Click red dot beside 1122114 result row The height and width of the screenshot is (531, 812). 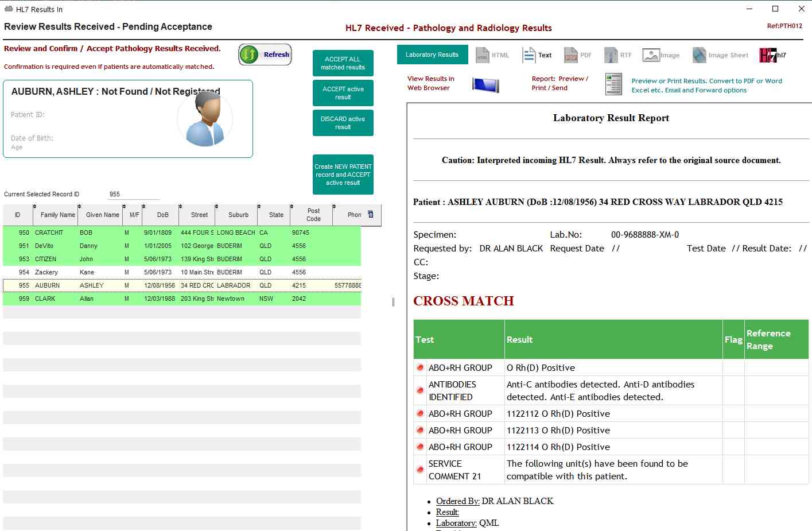tap(420, 447)
